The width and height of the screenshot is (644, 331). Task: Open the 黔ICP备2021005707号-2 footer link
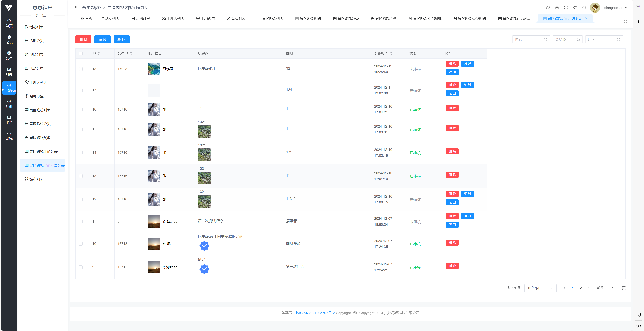[315, 313]
